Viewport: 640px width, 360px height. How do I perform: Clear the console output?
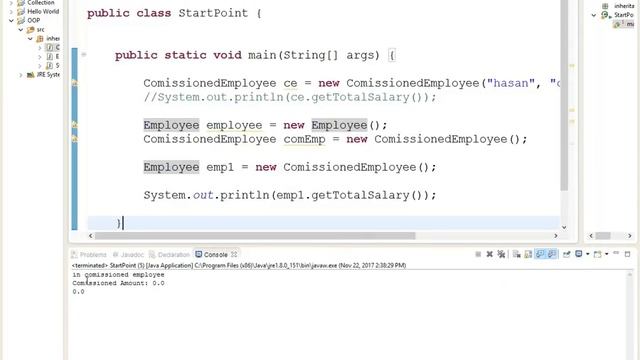click(x=516, y=254)
